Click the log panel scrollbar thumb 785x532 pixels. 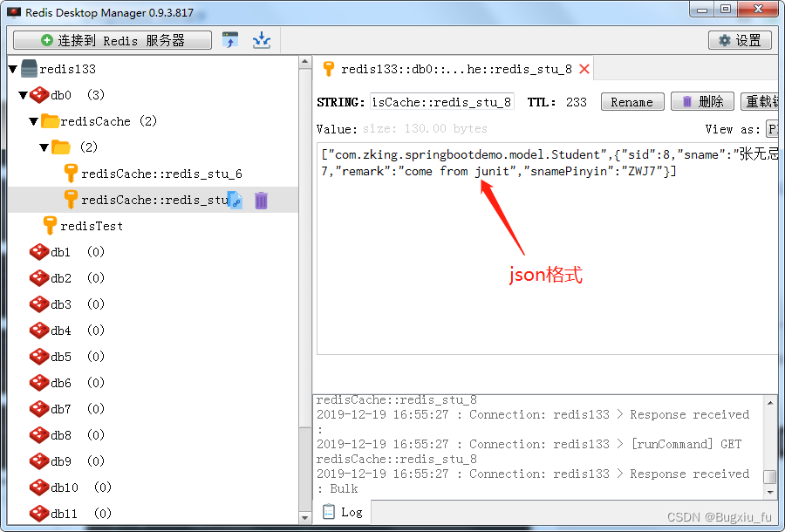click(x=770, y=476)
